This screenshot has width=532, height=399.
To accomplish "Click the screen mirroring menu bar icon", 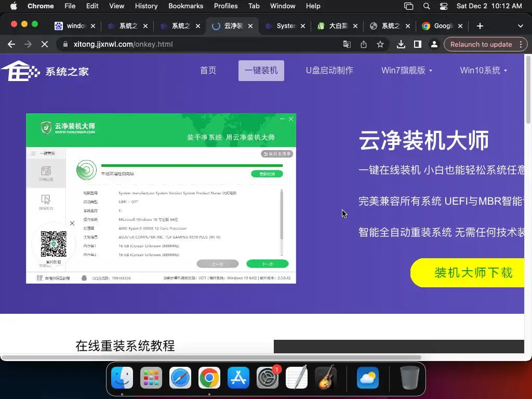I will click(408, 6).
